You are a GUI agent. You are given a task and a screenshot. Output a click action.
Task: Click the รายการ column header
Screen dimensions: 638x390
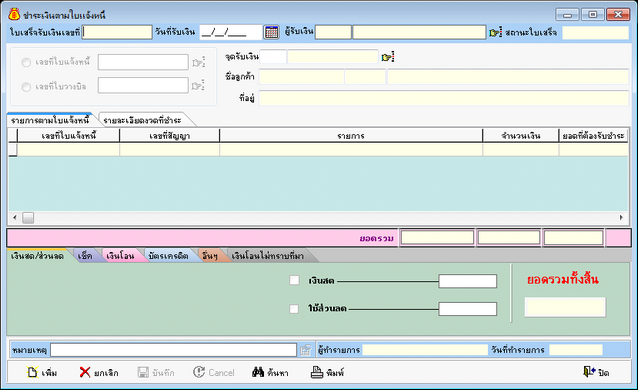point(351,136)
